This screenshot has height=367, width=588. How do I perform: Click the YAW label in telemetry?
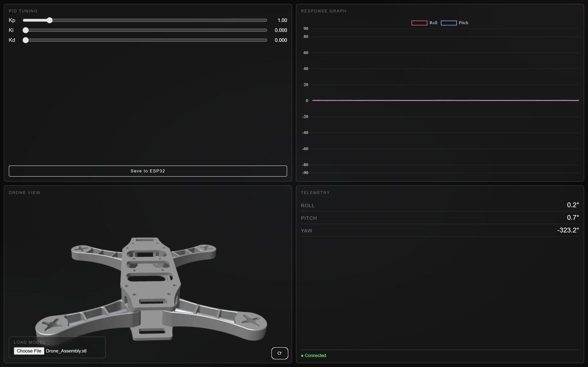pyautogui.click(x=306, y=230)
